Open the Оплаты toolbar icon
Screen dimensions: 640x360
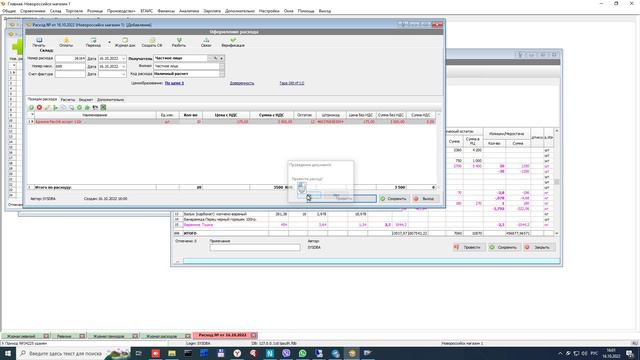click(x=66, y=42)
